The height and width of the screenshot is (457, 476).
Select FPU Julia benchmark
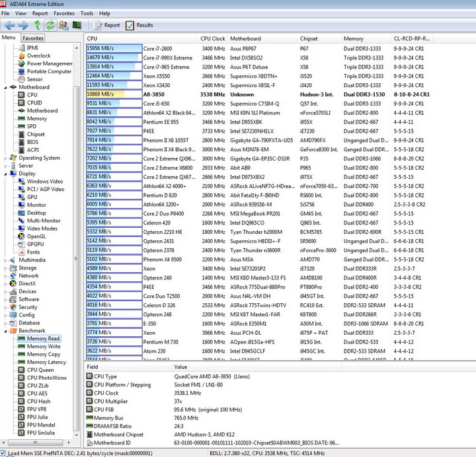[x=37, y=417]
